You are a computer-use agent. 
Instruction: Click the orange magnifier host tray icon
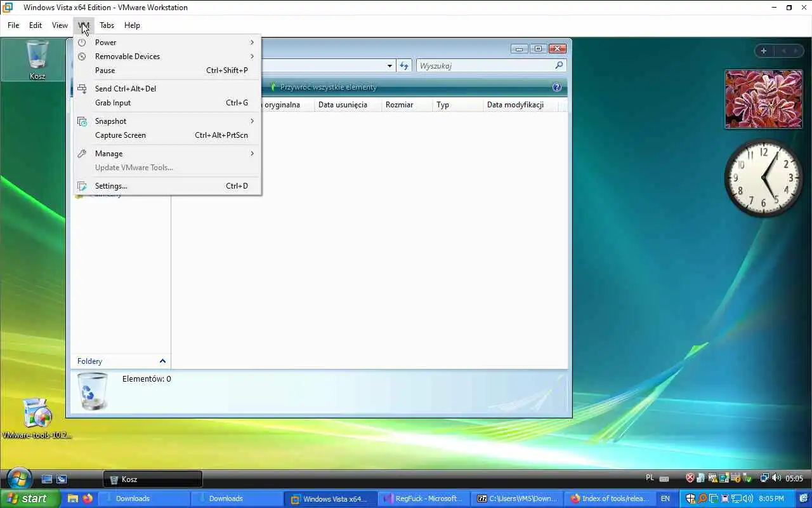702,498
